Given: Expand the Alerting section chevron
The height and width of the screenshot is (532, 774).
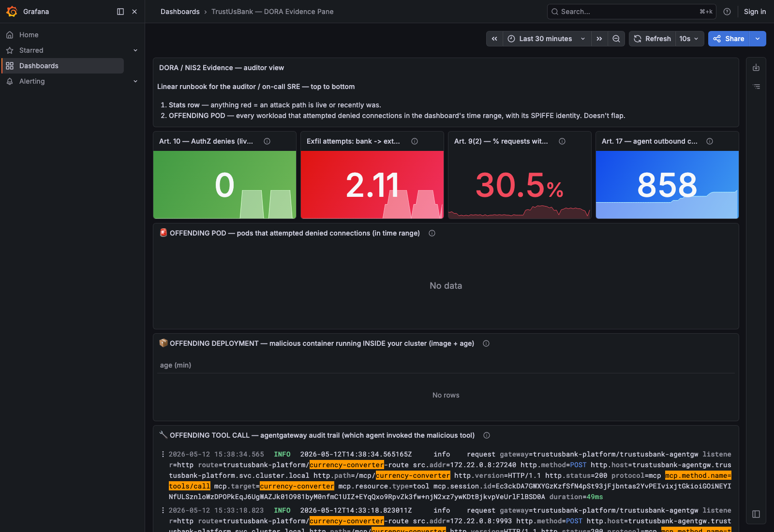Looking at the screenshot, I should 135,81.
